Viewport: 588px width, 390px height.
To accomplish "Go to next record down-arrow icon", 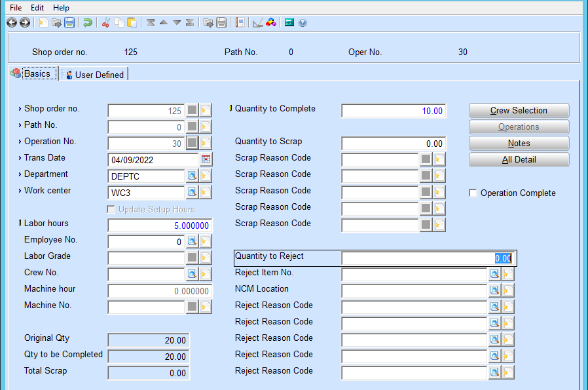I will [x=177, y=23].
